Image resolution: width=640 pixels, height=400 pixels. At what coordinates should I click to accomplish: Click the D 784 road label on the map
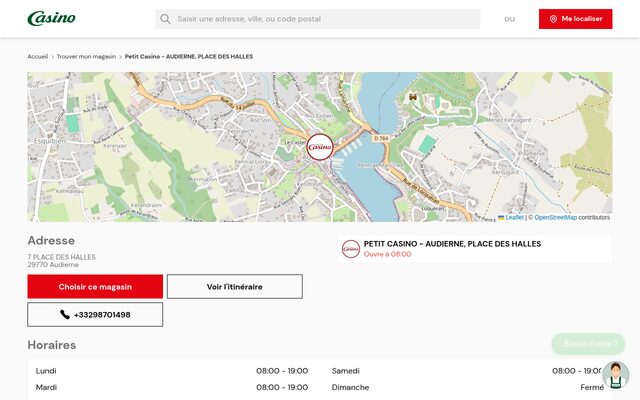point(381,138)
